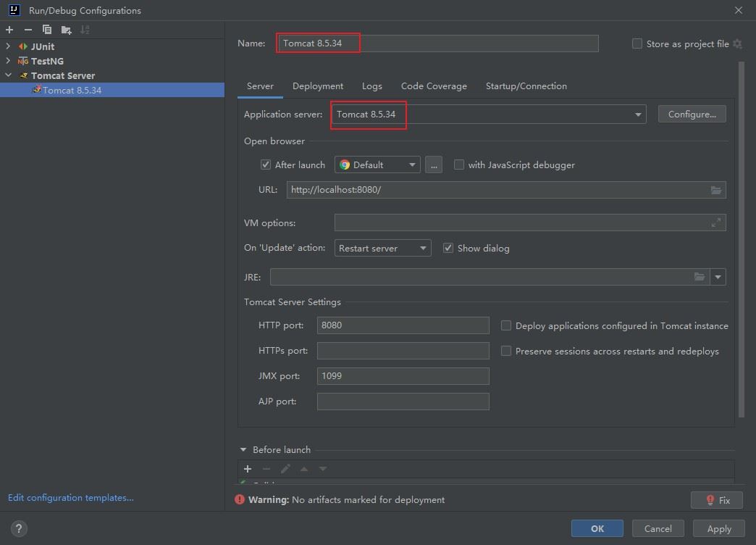Click gear icon next to Store as project file
The image size is (756, 545).
(x=737, y=43)
